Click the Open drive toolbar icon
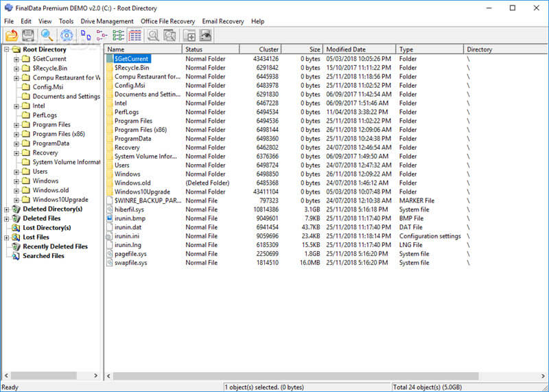Image resolution: width=549 pixels, height=392 pixels. tap(12, 36)
